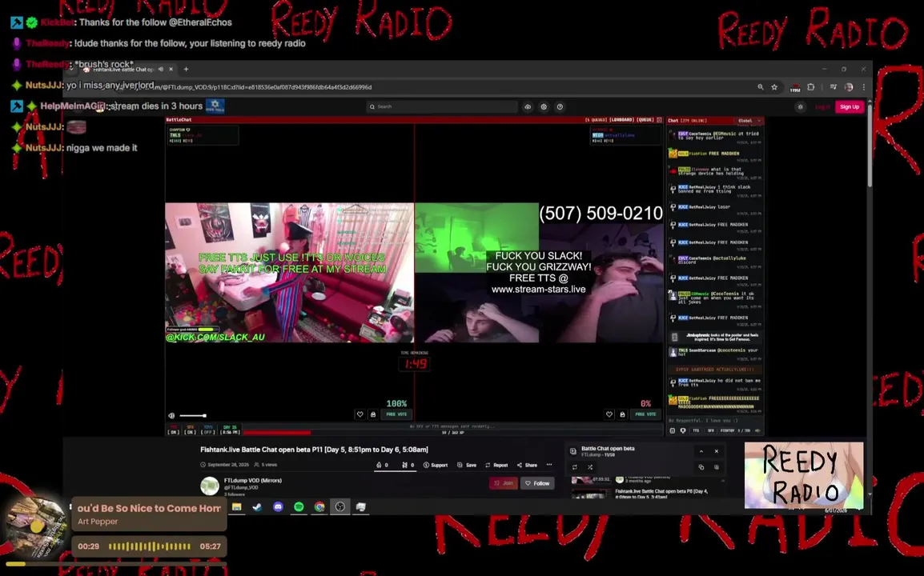924x576 pixels.
Task: Click the Join button for FTLdump VOD
Action: click(x=504, y=483)
